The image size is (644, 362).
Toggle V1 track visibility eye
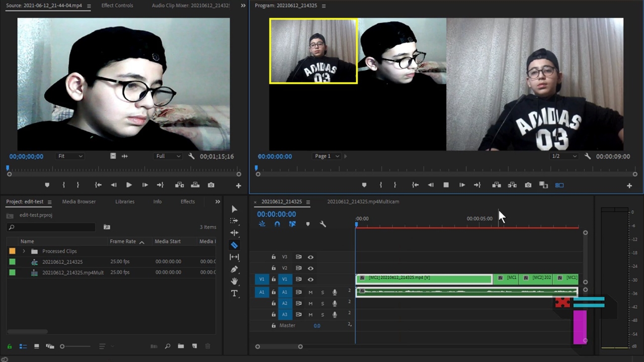click(310, 280)
